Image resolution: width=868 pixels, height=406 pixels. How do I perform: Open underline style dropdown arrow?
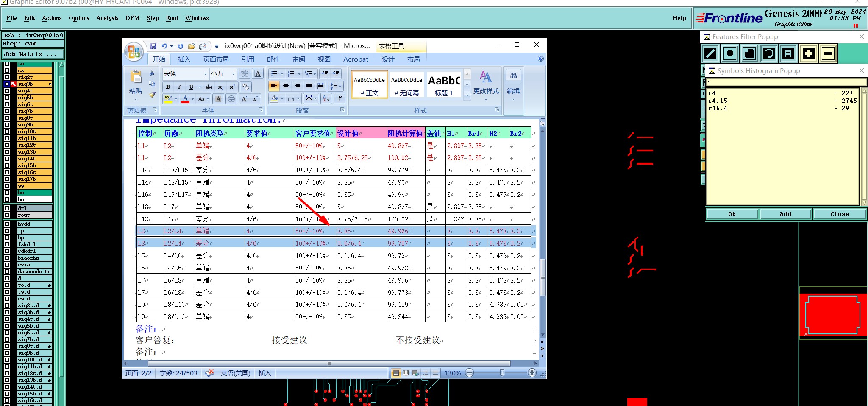pyautogui.click(x=199, y=87)
